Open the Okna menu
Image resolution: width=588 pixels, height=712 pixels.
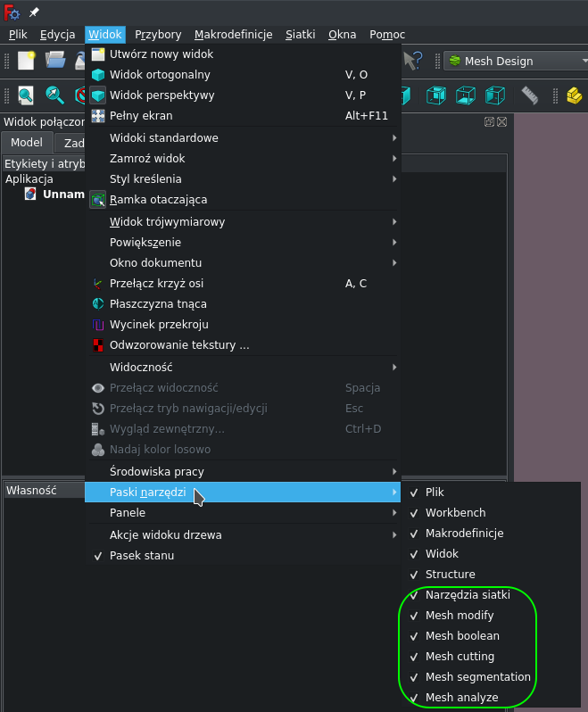tap(342, 35)
